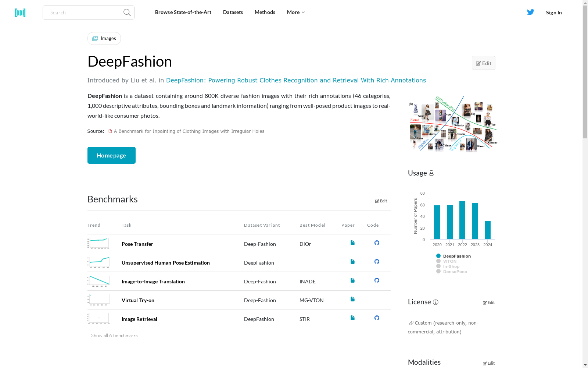
Task: Click the Image Retrieval trend thumbnail
Action: click(x=98, y=319)
